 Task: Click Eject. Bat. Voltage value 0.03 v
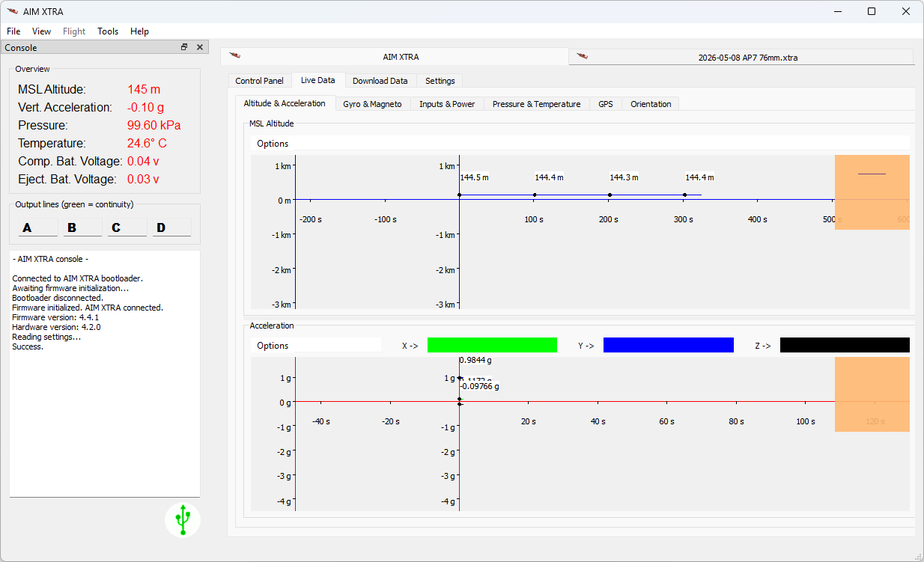(x=143, y=179)
